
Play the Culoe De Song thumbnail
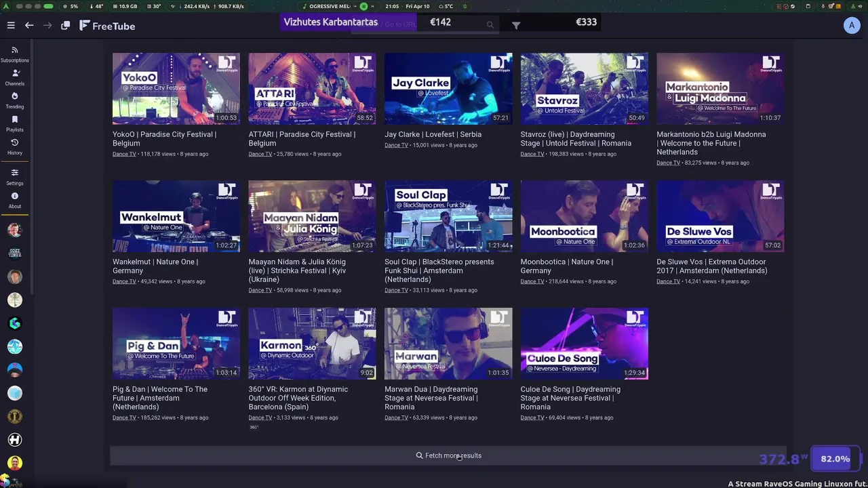(585, 344)
